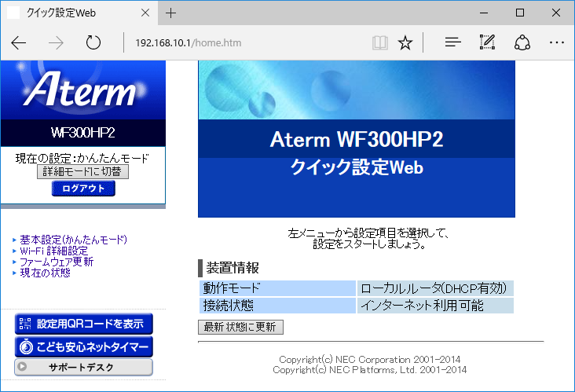Click the Share icon in toolbar

[x=522, y=43]
